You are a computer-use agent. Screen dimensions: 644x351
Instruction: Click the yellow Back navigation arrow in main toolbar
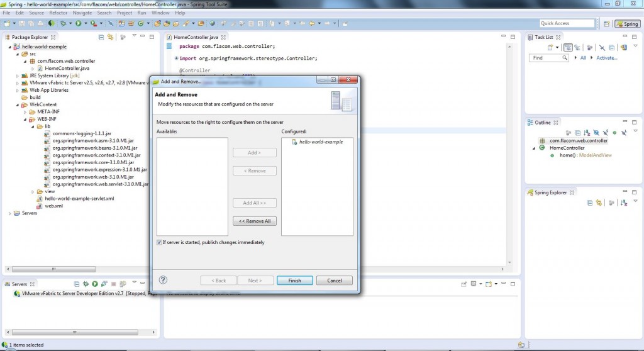click(312, 23)
